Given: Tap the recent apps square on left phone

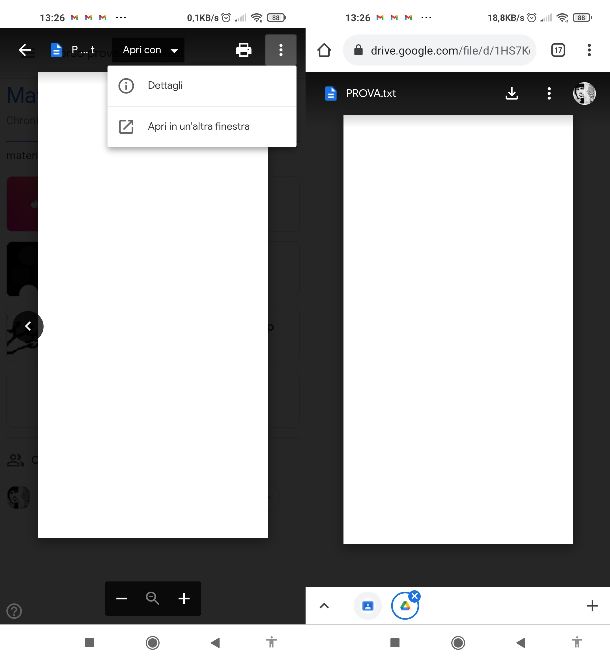Looking at the screenshot, I should point(89,642).
